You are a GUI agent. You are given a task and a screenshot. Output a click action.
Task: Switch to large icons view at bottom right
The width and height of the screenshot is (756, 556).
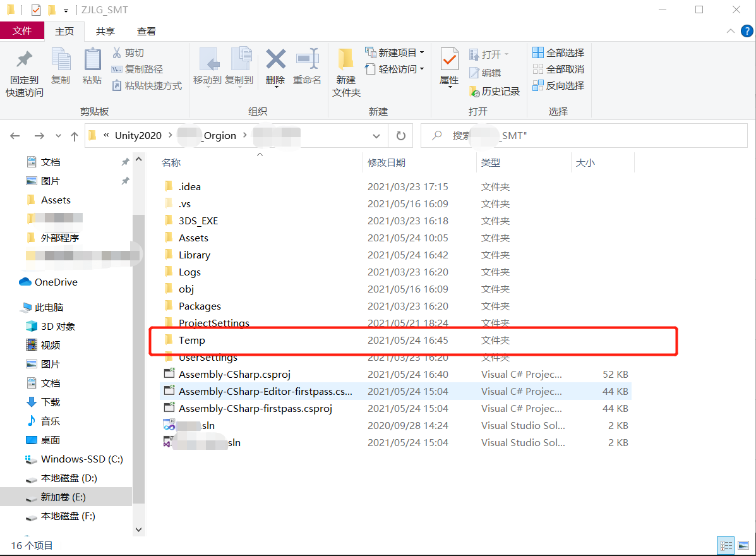(x=744, y=545)
